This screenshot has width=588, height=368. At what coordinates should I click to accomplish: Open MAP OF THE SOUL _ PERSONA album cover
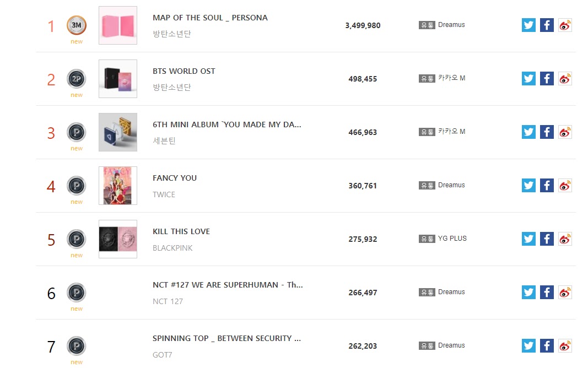click(118, 25)
